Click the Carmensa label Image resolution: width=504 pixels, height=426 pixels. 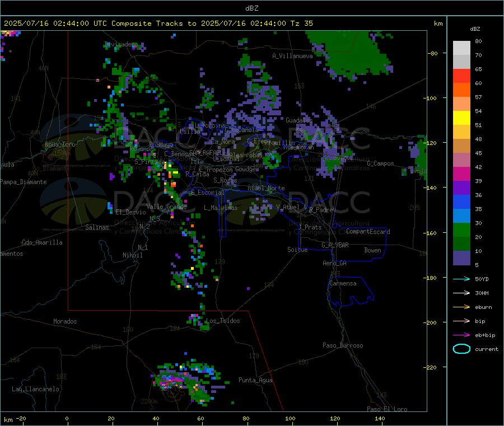(343, 283)
